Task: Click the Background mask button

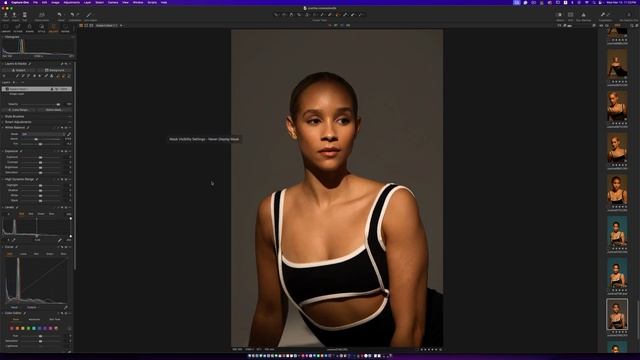Action: click(55, 70)
